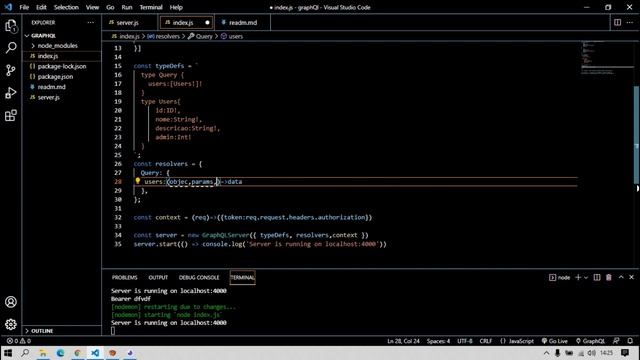Open the users breadcrumb dropdown
This screenshot has width=640, height=360.
tap(232, 36)
